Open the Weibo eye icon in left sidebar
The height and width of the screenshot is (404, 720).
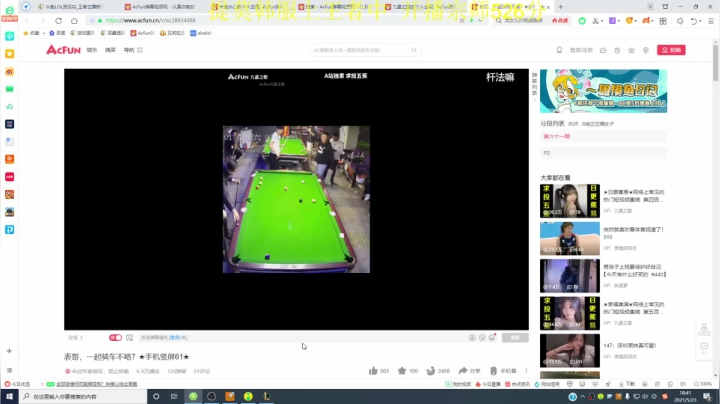pyautogui.click(x=9, y=71)
